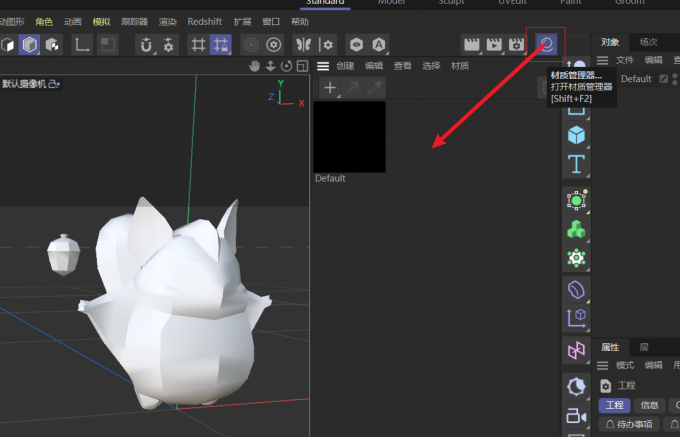Image resolution: width=680 pixels, height=437 pixels.
Task: Click the Render View clapperboard icon
Action: (471, 44)
